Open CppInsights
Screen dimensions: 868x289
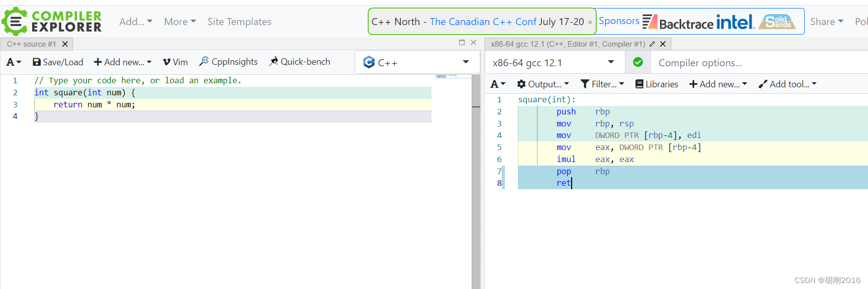pyautogui.click(x=229, y=62)
